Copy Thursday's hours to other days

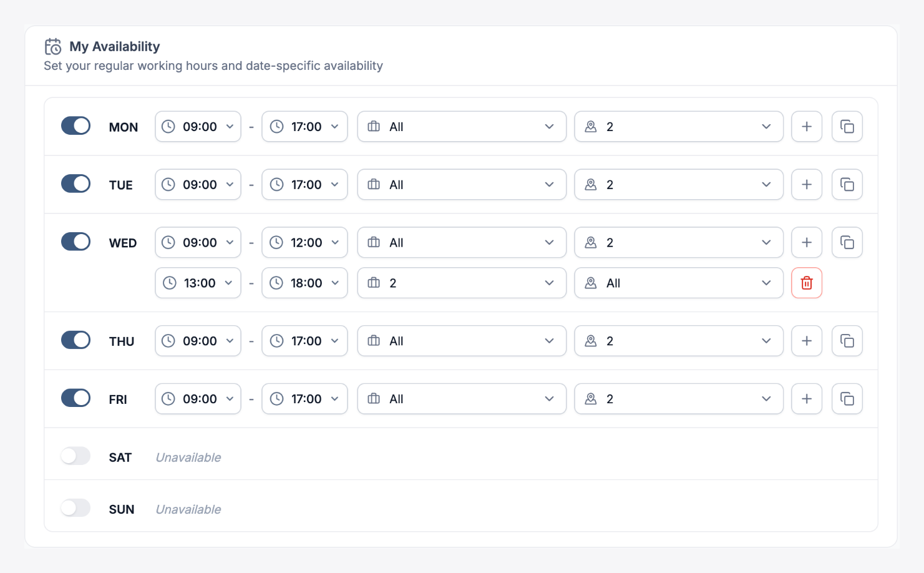pyautogui.click(x=847, y=341)
